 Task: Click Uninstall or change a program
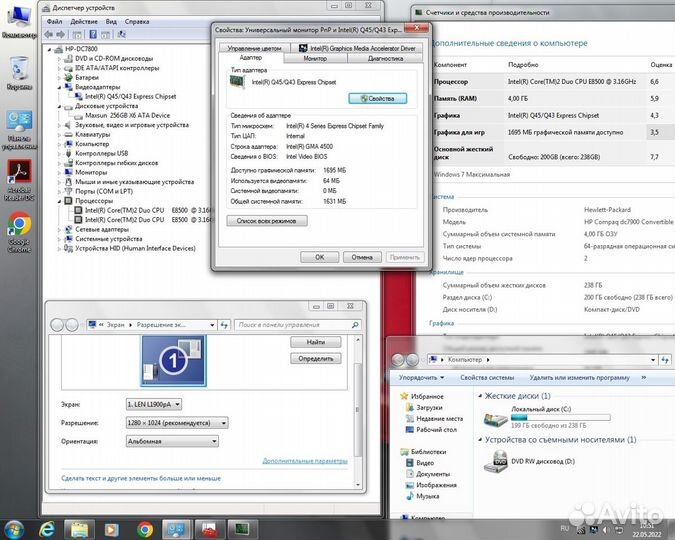579,378
